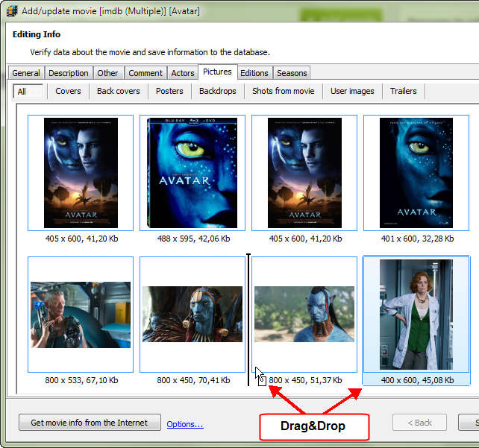The image size is (479, 448).
Task: Select the soldier movie shot 800 x 533
Action: [81, 315]
